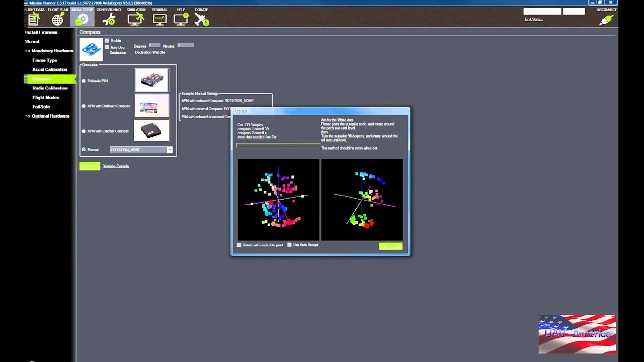644x362 pixels.
Task: Select the Manual orientation radio button
Action: point(84,150)
